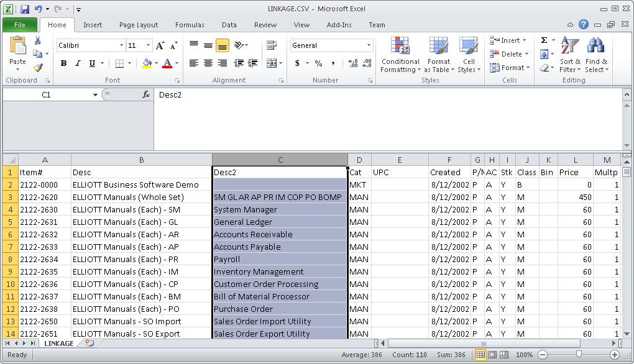Open the font name dropdown
Screen dimensions: 634x364
point(121,45)
